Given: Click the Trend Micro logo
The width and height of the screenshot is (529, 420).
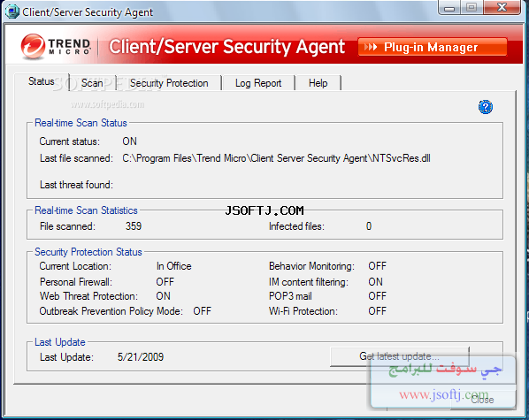Looking at the screenshot, I should tap(56, 46).
